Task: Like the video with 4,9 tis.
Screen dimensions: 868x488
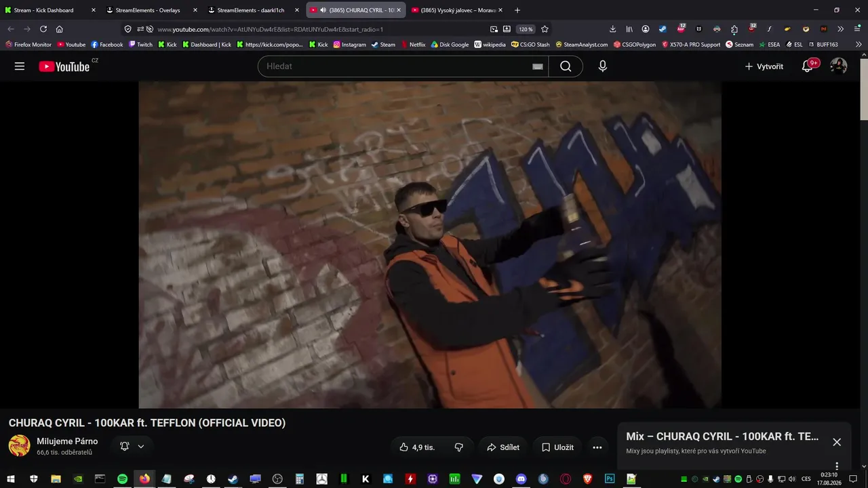Action: point(416,447)
